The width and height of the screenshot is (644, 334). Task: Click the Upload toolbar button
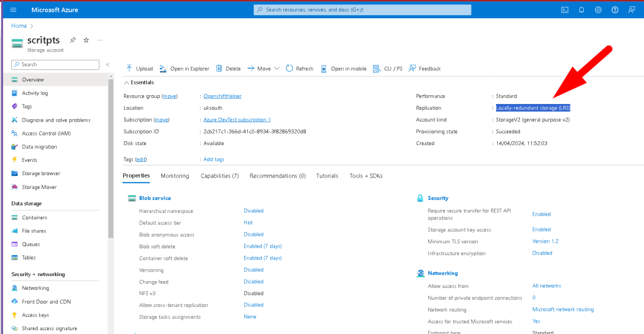tap(139, 69)
